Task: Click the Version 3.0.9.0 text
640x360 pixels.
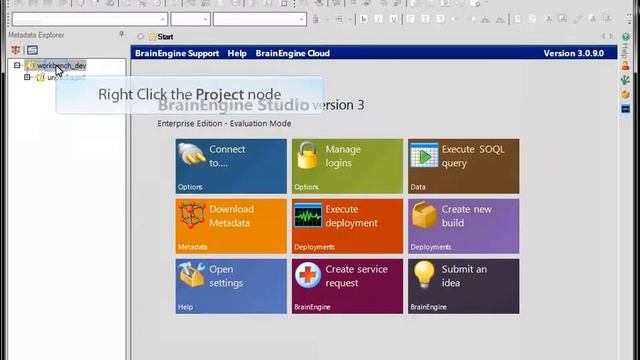Action: [x=573, y=53]
